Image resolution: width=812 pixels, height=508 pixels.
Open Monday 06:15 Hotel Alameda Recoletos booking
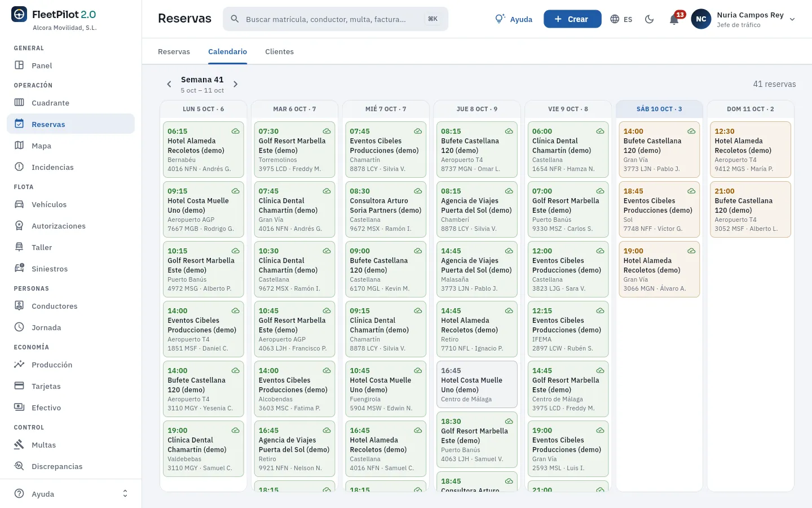click(x=203, y=150)
